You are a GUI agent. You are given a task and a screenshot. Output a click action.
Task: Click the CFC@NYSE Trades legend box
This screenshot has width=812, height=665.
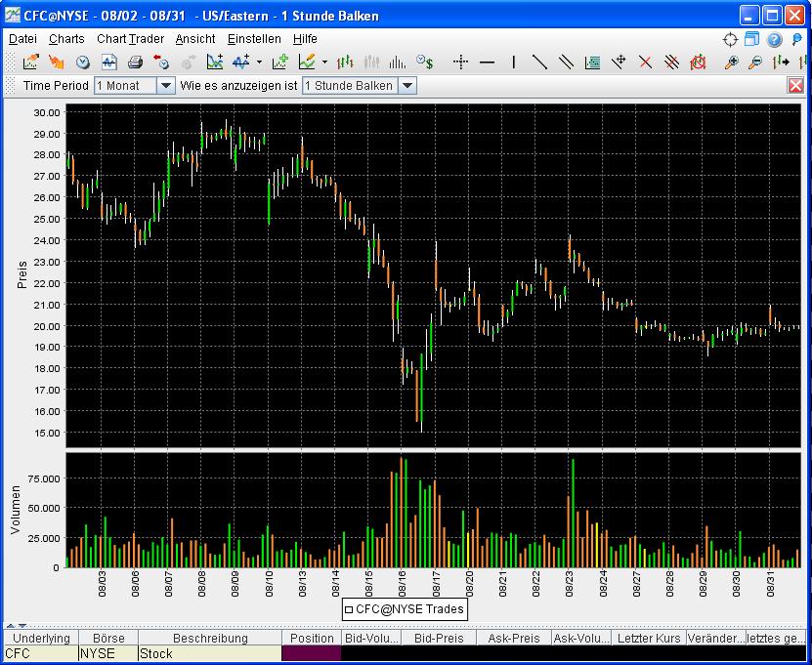pos(405,609)
